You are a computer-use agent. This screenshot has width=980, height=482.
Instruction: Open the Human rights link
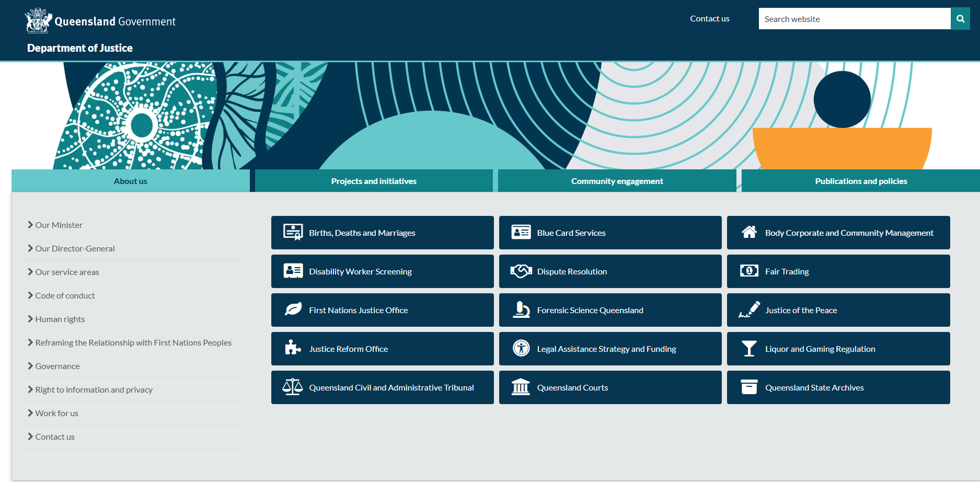click(60, 319)
